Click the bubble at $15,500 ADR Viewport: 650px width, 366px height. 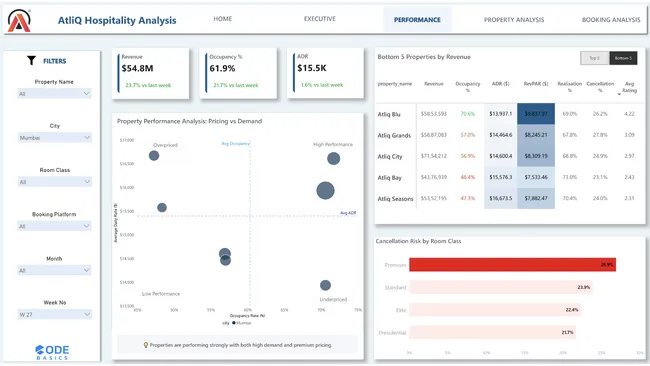coord(162,208)
